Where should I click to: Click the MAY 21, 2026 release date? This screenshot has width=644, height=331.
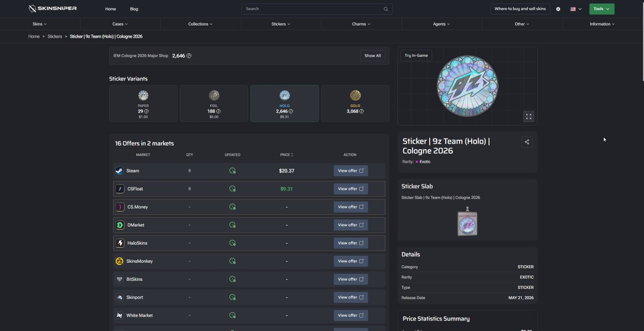click(x=521, y=298)
